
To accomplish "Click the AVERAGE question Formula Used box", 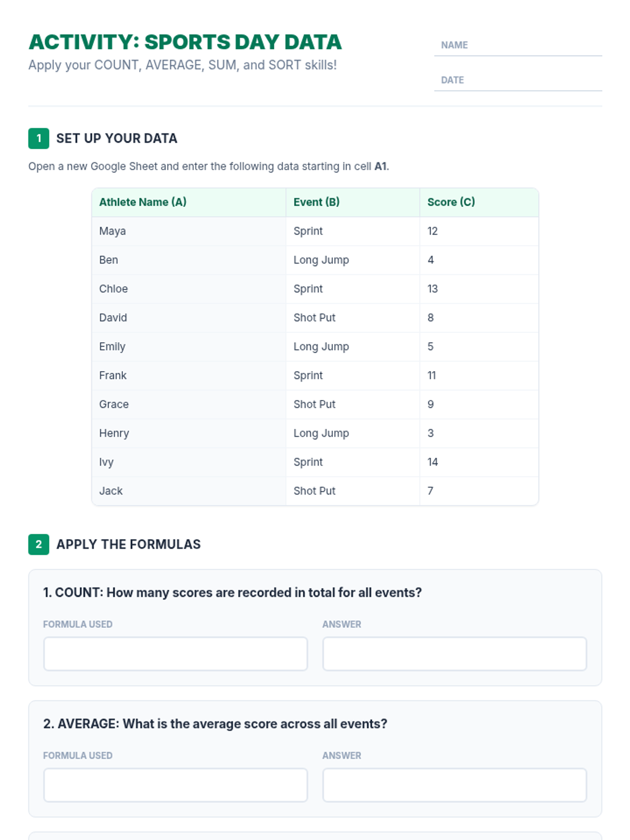I will click(175, 785).
